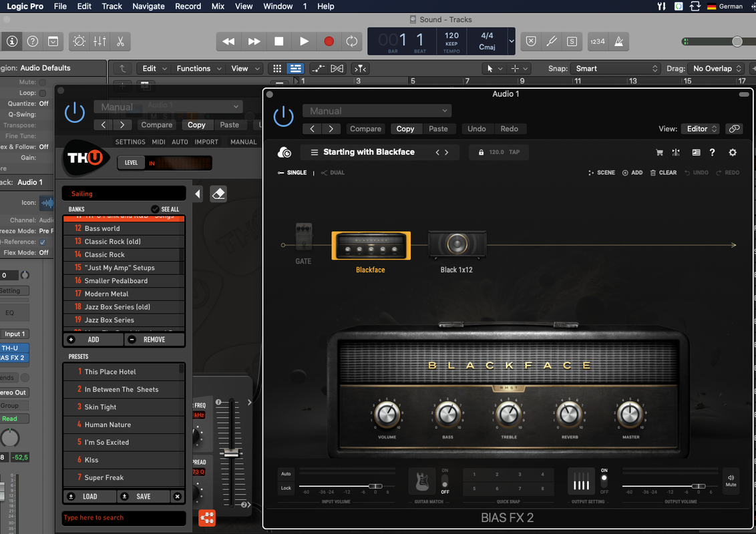Open the Edit dropdown in tracks area
The image size is (756, 534).
(154, 69)
